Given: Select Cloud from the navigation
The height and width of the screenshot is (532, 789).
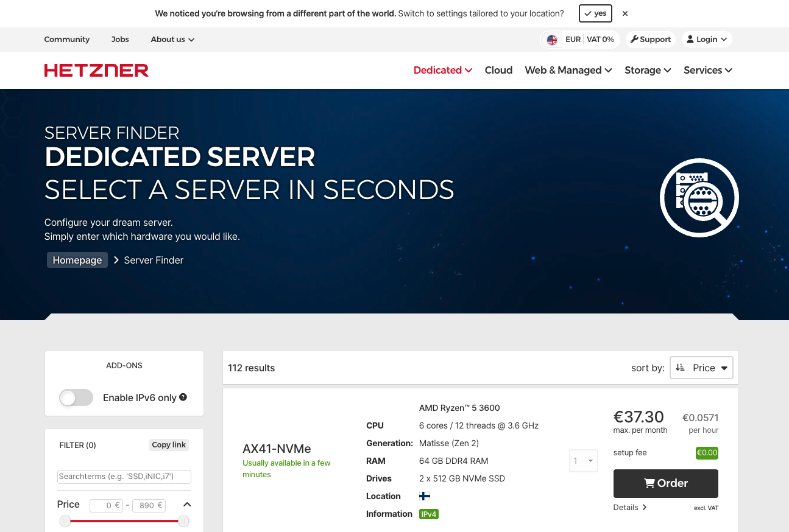Looking at the screenshot, I should tap(498, 70).
